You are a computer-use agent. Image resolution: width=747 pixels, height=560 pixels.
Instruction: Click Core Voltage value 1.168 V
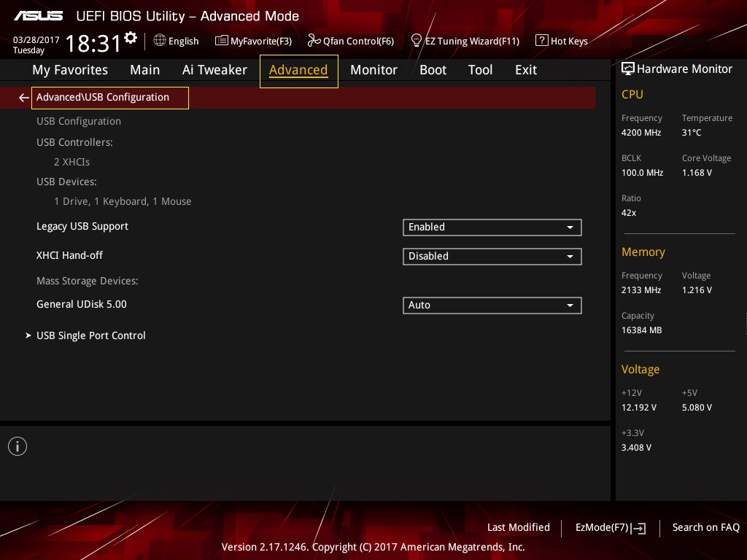(x=697, y=173)
